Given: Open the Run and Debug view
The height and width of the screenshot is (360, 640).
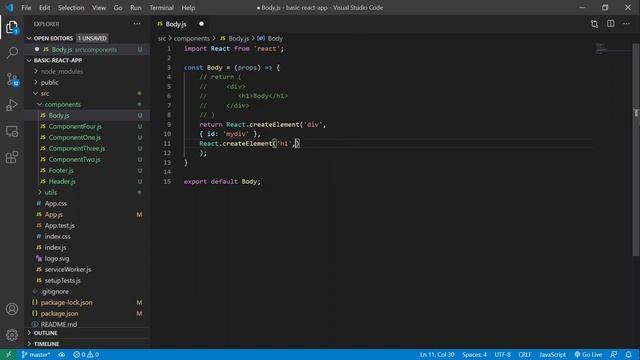Looking at the screenshot, I should [x=12, y=105].
